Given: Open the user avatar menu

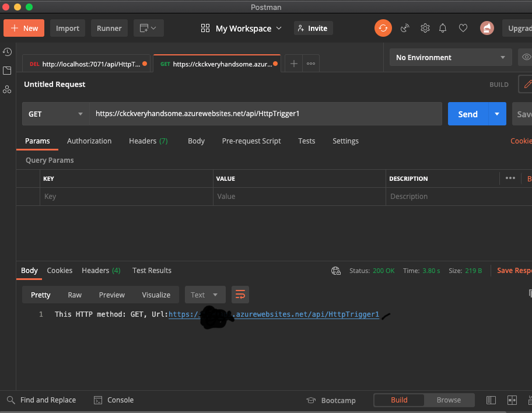Looking at the screenshot, I should [x=487, y=28].
